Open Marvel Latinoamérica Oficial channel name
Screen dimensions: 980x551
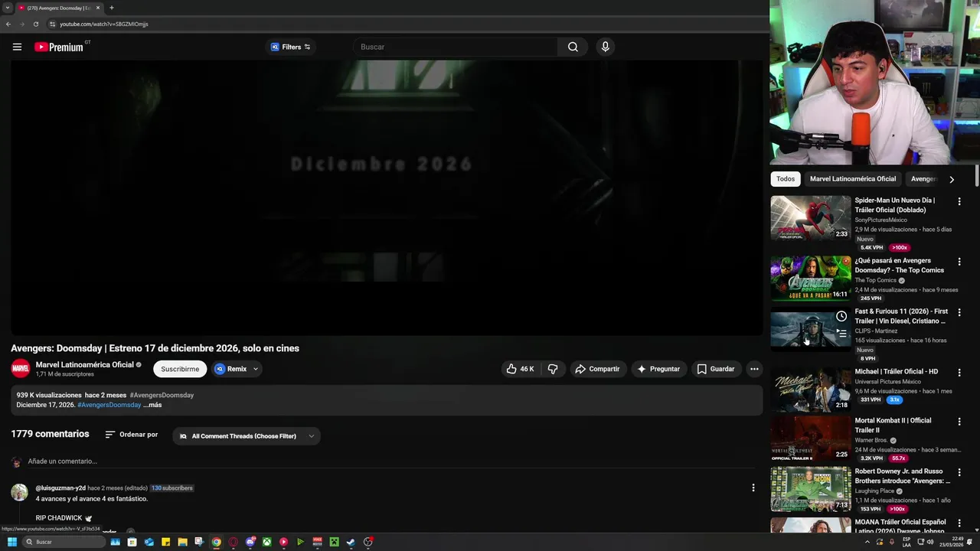tap(84, 365)
